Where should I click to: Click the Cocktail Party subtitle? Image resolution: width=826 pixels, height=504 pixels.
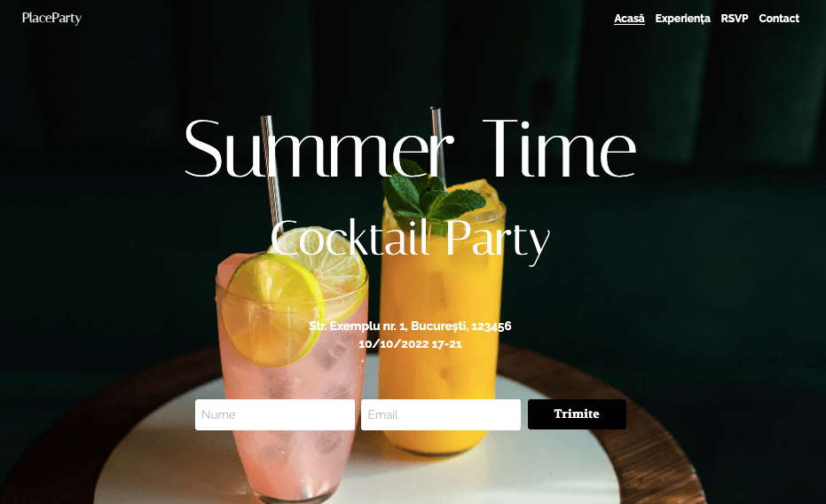pyautogui.click(x=411, y=240)
